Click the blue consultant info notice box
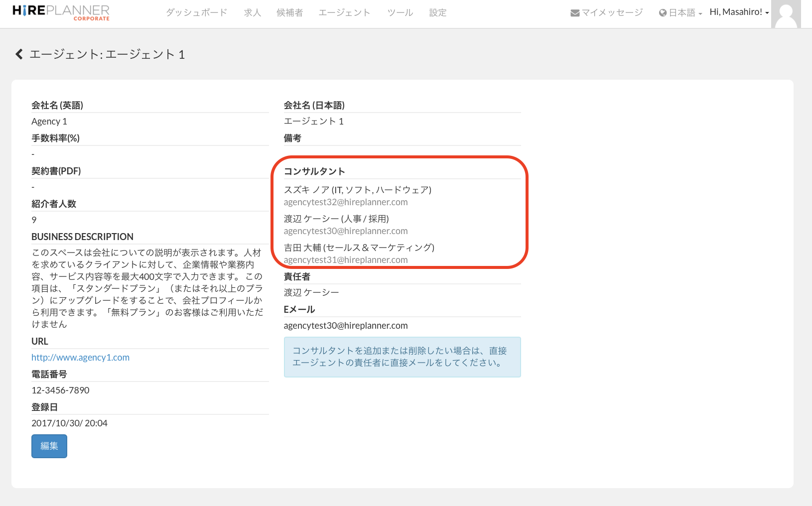This screenshot has height=506, width=812. click(x=402, y=357)
